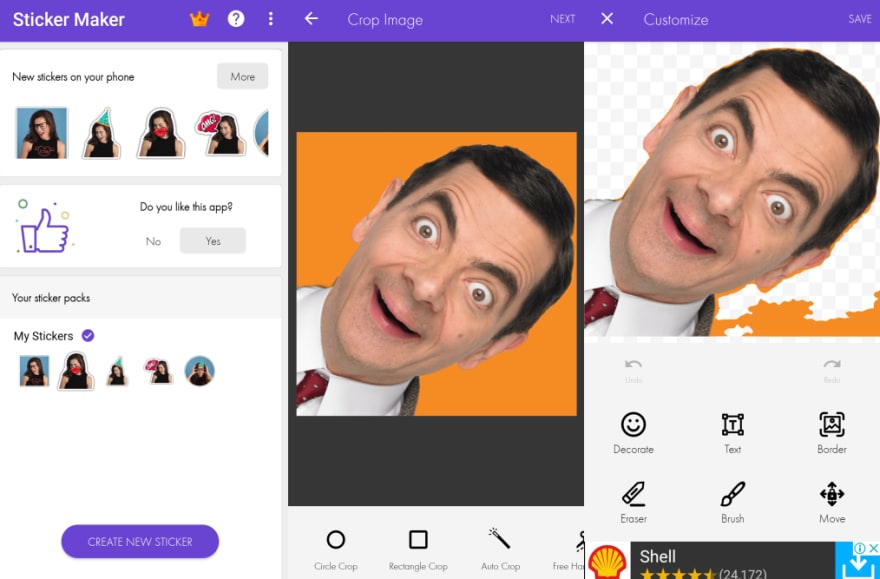The height and width of the screenshot is (579, 880).
Task: Select the Rectangle Crop tool
Action: (x=418, y=549)
